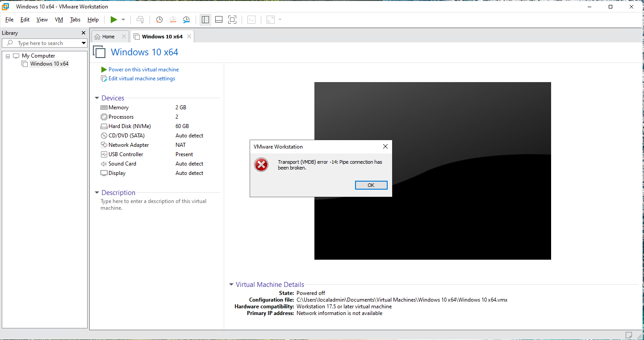Collapse the Devices section
This screenshot has height=340, width=644.
pyautogui.click(x=97, y=98)
